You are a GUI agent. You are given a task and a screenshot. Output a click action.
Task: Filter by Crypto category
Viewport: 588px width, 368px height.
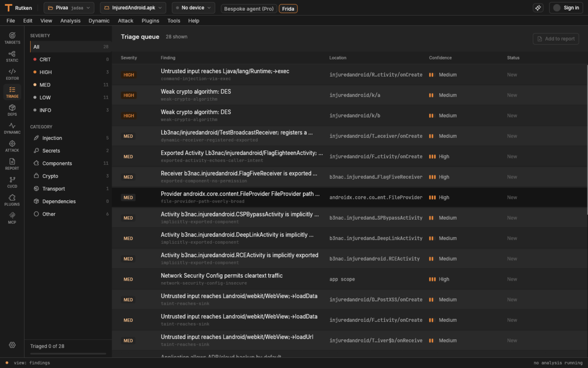click(x=71, y=176)
